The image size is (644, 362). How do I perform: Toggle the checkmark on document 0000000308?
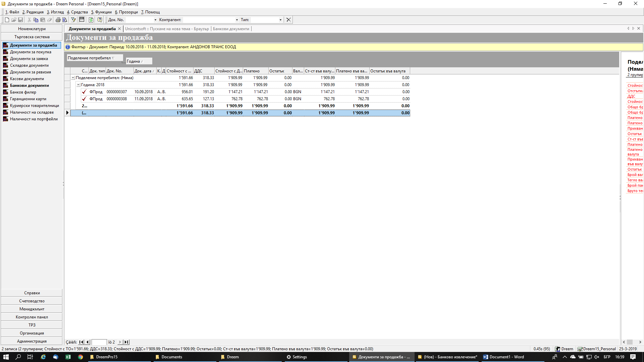[x=84, y=99]
